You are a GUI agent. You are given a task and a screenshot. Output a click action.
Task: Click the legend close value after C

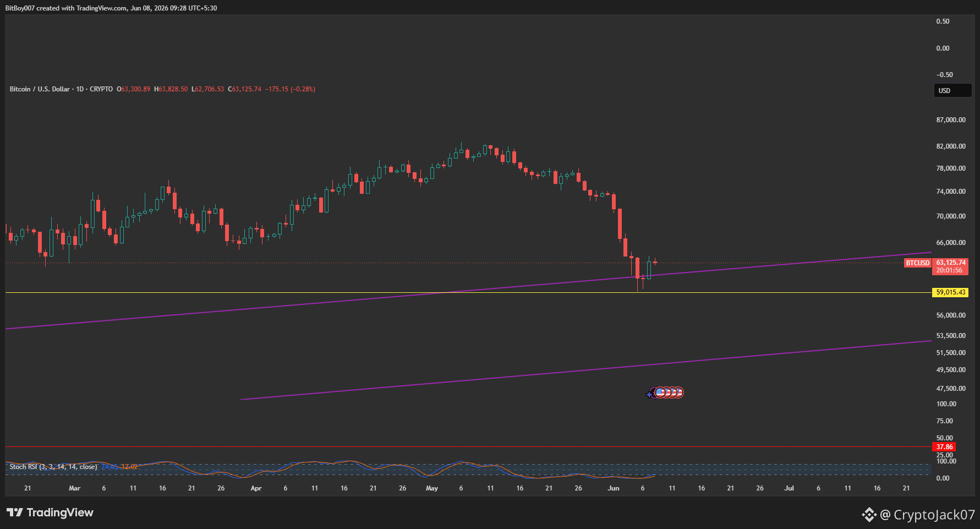point(247,89)
